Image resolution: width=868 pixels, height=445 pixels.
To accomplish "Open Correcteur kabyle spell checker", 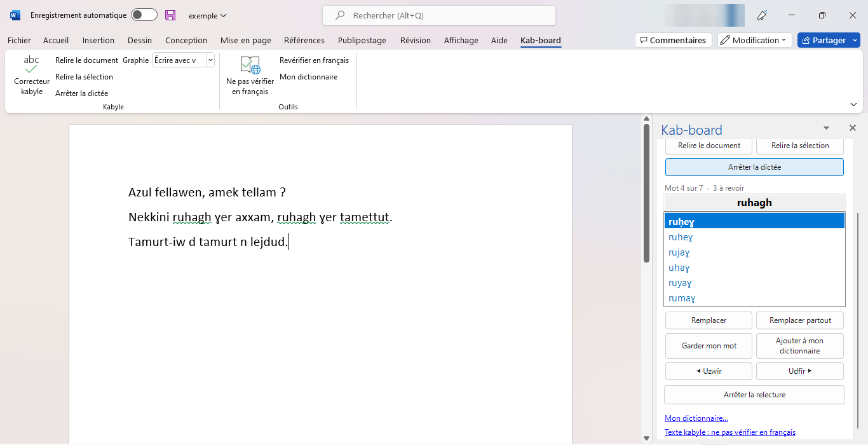I will click(32, 76).
